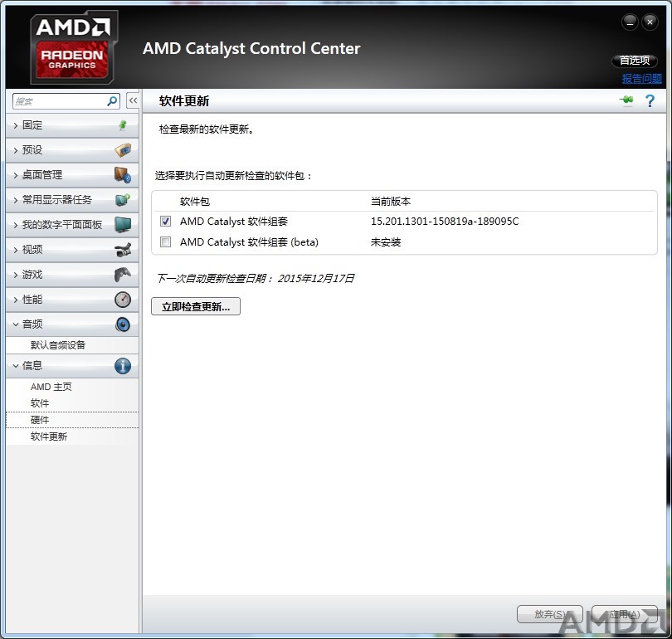Click the info icon beside 信息
672x639 pixels.
123,366
